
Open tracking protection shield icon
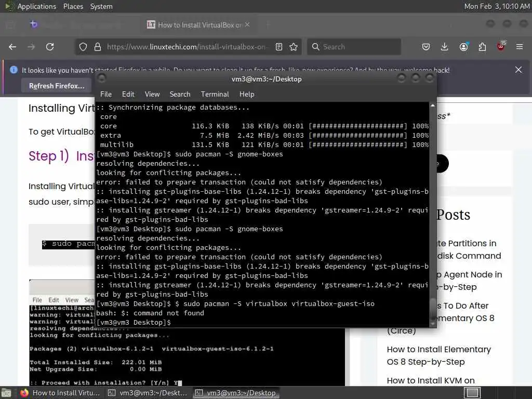click(x=83, y=47)
